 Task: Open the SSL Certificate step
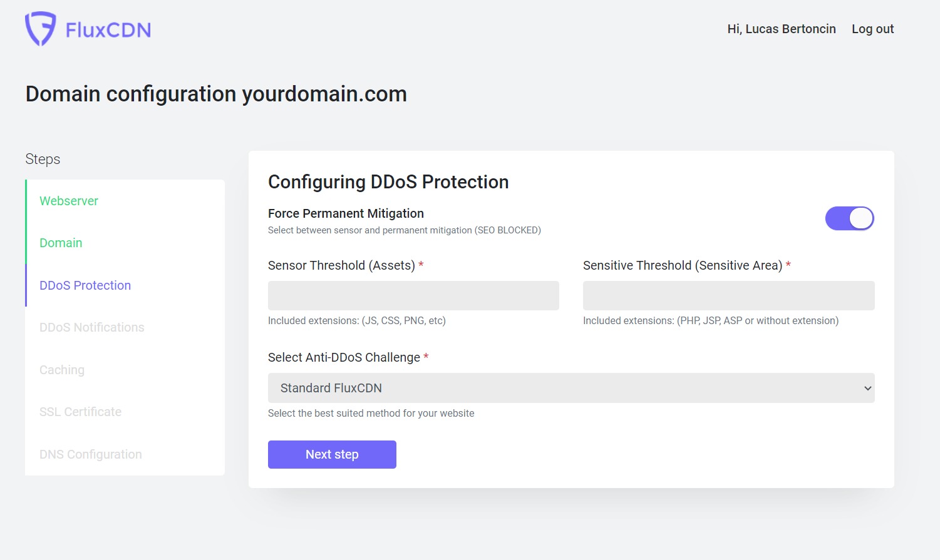click(x=81, y=412)
